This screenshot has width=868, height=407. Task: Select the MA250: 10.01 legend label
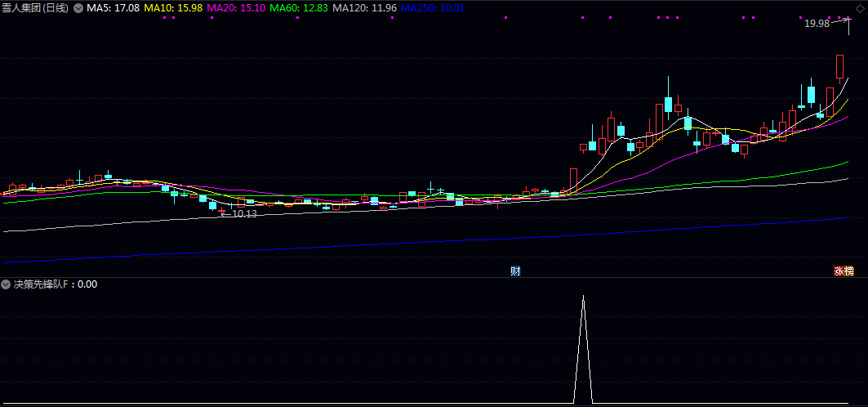point(433,8)
